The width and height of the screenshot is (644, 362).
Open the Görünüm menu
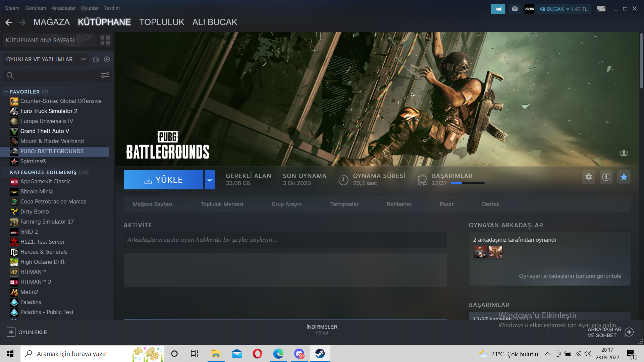point(36,8)
